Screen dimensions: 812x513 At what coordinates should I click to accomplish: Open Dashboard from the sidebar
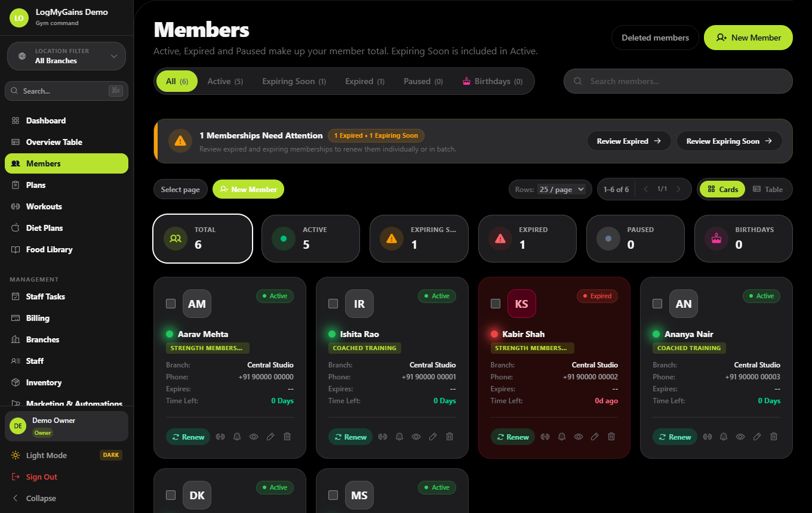pyautogui.click(x=66, y=120)
